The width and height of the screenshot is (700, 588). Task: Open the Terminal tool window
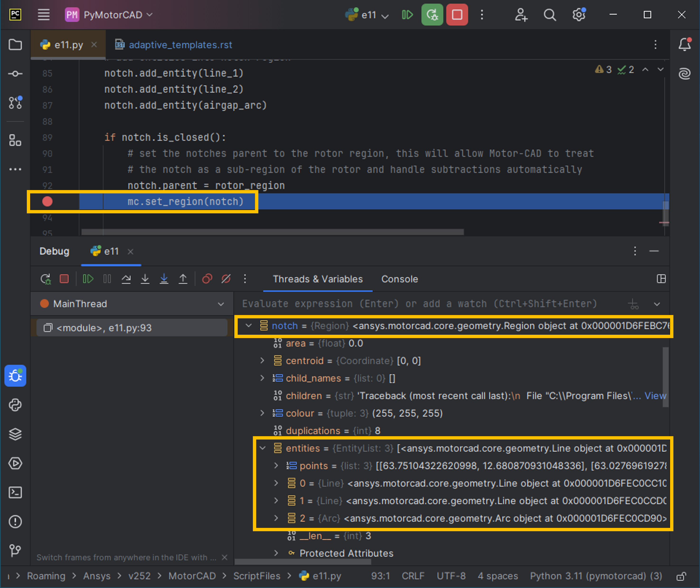pos(15,492)
